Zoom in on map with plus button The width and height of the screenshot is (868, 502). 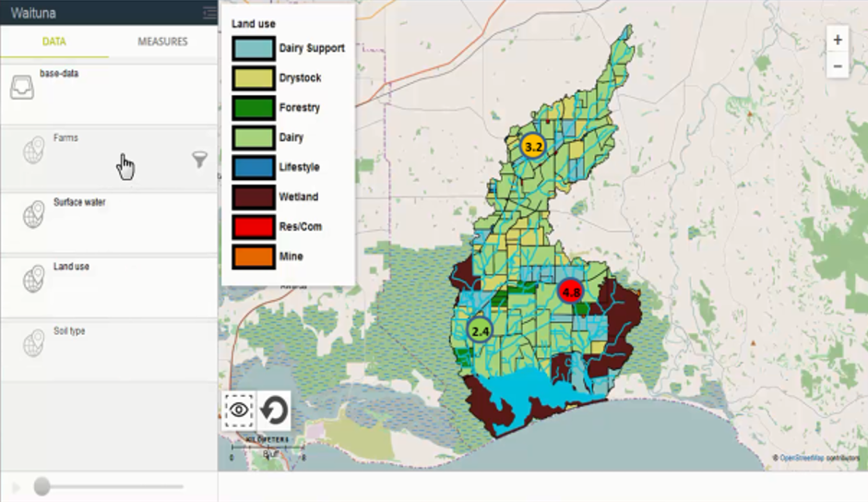tap(837, 40)
